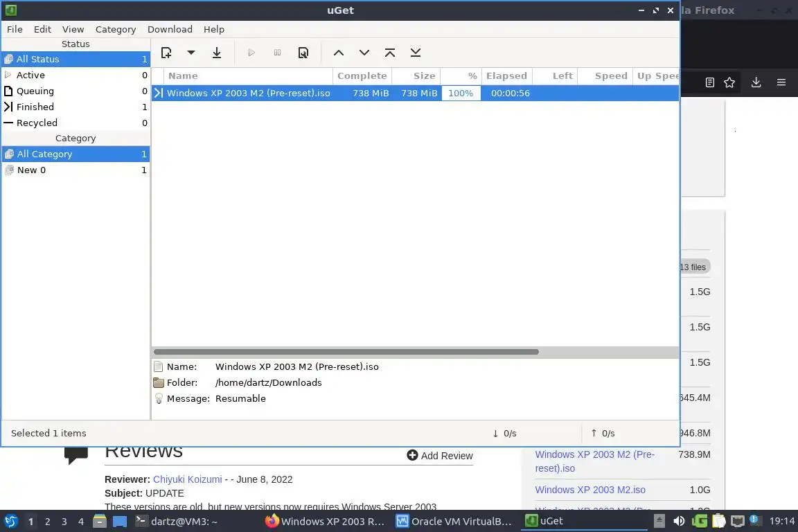Click the green uGet tray icon
Screen dimensions: 798x532
point(700,522)
